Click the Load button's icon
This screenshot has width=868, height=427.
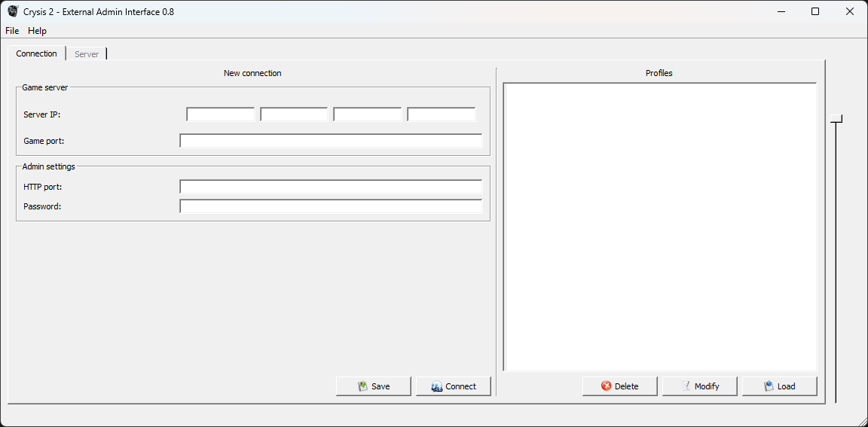[x=769, y=386]
